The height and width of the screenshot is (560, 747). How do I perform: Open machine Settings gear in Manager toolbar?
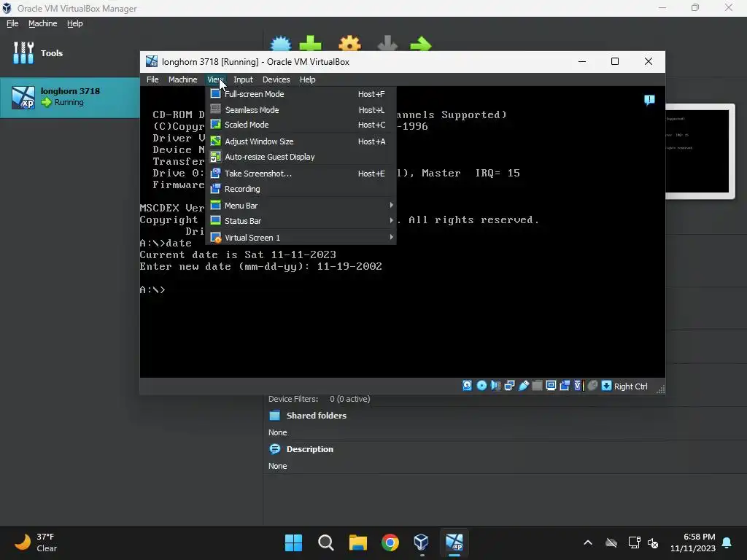[349, 43]
